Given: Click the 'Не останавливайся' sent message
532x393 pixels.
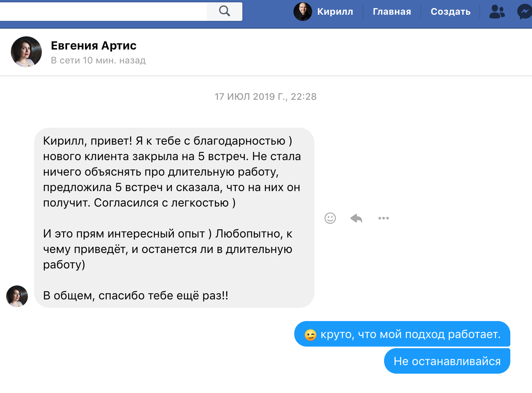Looking at the screenshot, I should point(447,361).
